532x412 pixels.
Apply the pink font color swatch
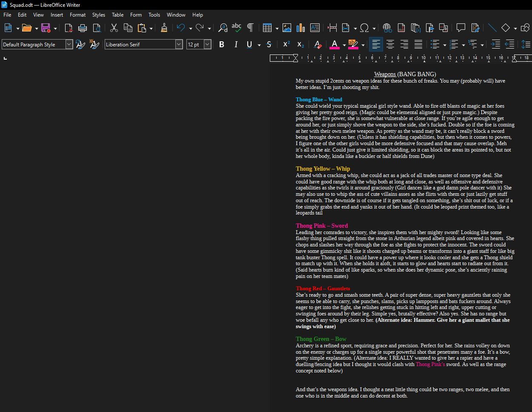click(335, 44)
